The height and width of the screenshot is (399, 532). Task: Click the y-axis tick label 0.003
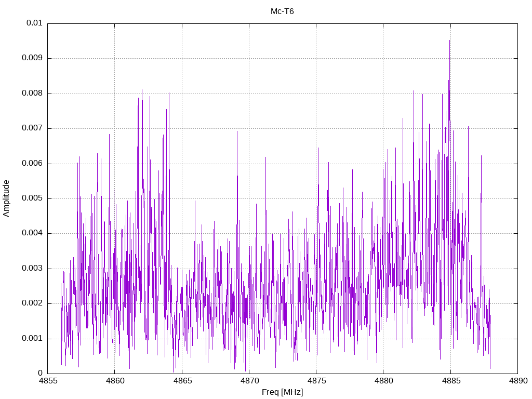click(32, 269)
